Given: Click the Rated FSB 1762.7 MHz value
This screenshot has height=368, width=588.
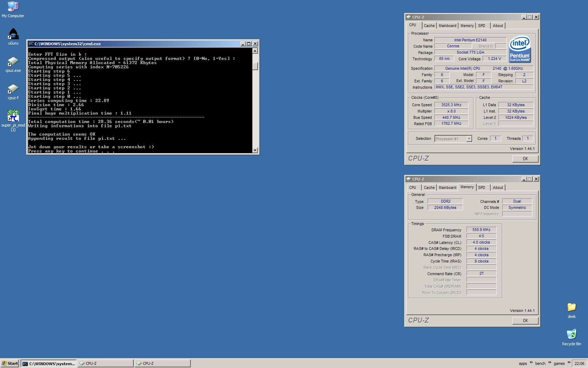Looking at the screenshot, I should 451,123.
